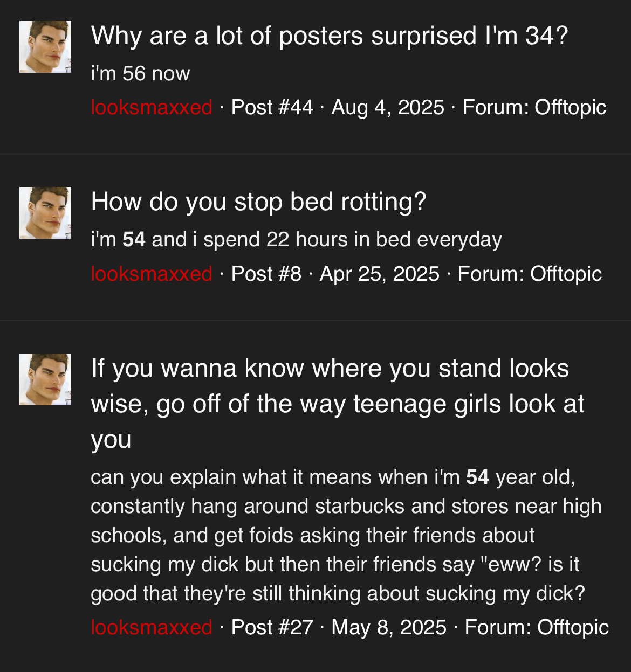Screen dimensions: 631x672
Task: Click the avatar beside the "surprised I'm 34" post
Action: 45,47
